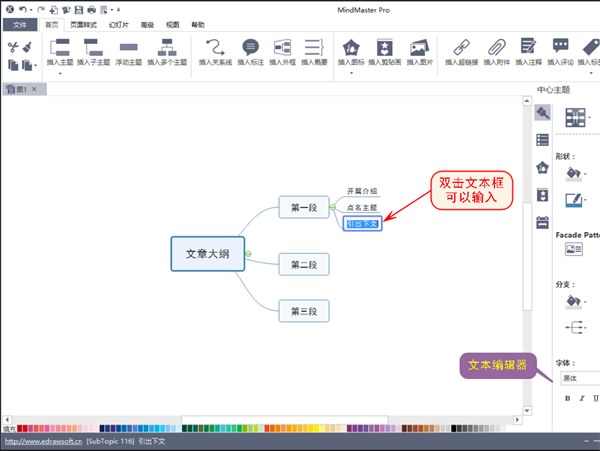Click 插入关系线 relationship line icon
Image resolution: width=600 pixels, height=451 pixels.
[215, 48]
